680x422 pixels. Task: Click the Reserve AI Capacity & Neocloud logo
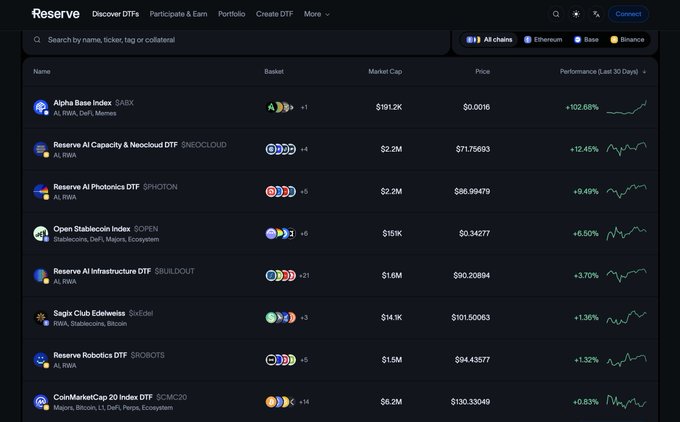click(x=41, y=149)
